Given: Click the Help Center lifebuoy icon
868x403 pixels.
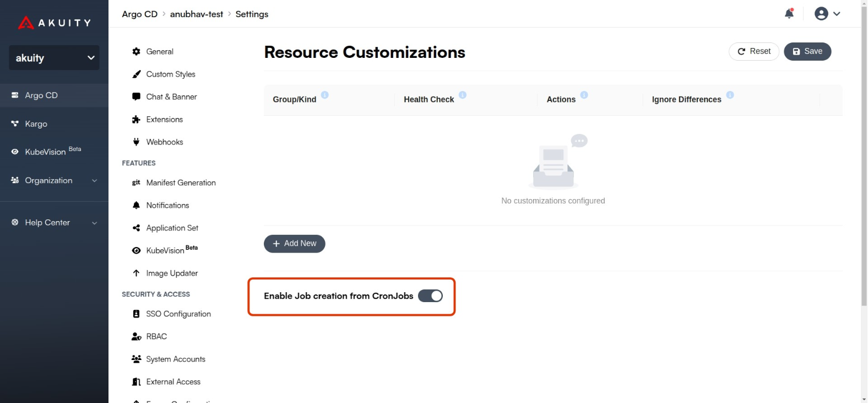Looking at the screenshot, I should pos(15,223).
